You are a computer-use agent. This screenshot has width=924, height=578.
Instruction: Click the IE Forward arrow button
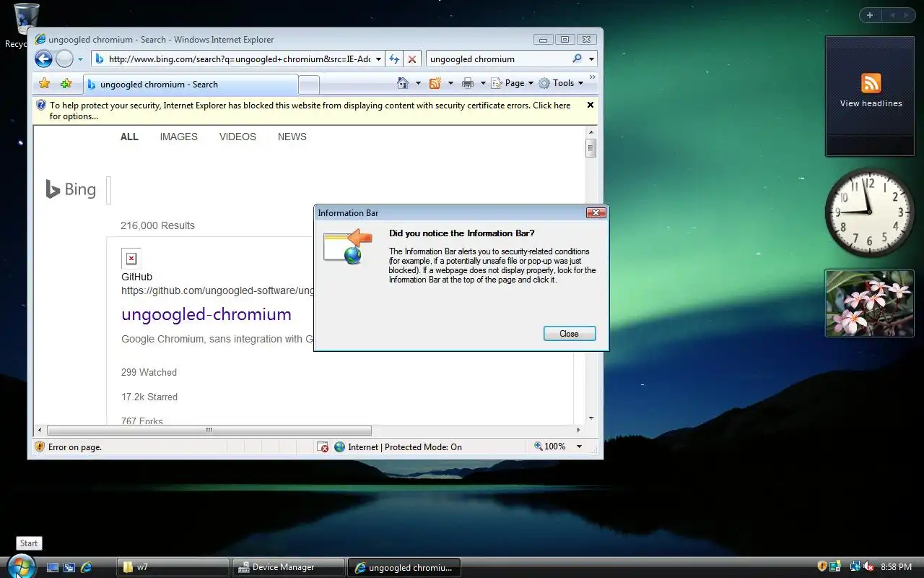[64, 59]
